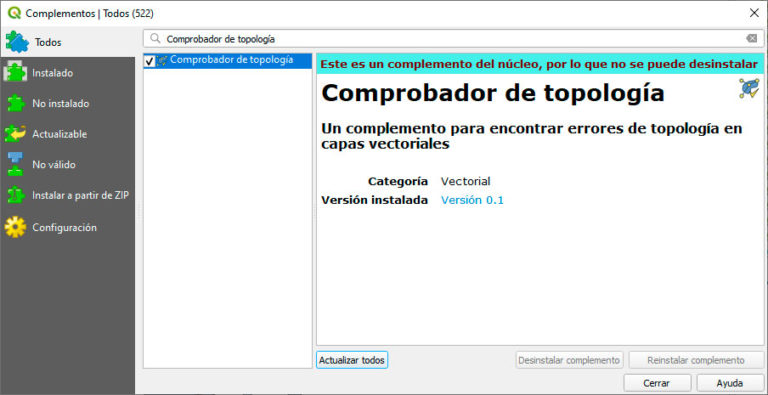Clear the search field with the X icon

(751, 39)
